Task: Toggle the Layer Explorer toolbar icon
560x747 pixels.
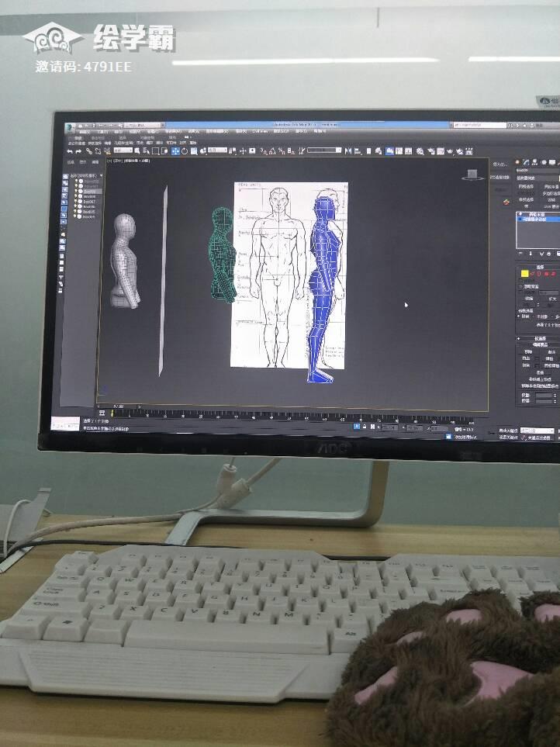Action: 379,151
